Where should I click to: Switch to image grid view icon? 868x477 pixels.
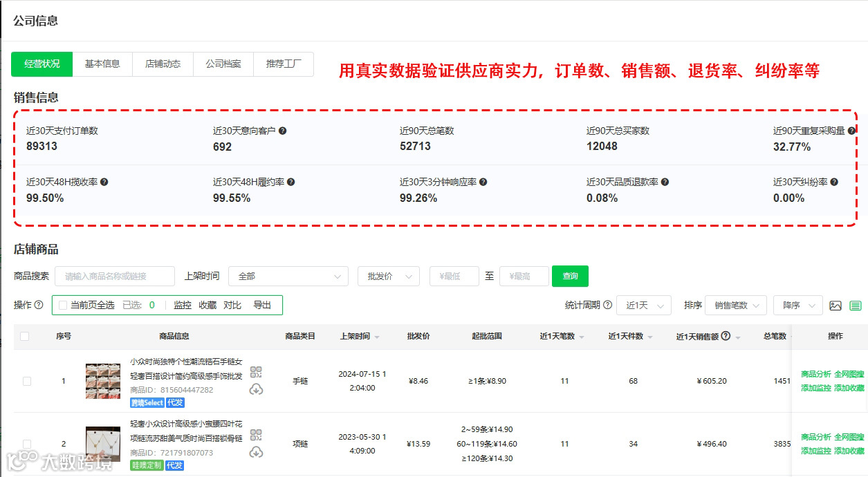pos(835,306)
